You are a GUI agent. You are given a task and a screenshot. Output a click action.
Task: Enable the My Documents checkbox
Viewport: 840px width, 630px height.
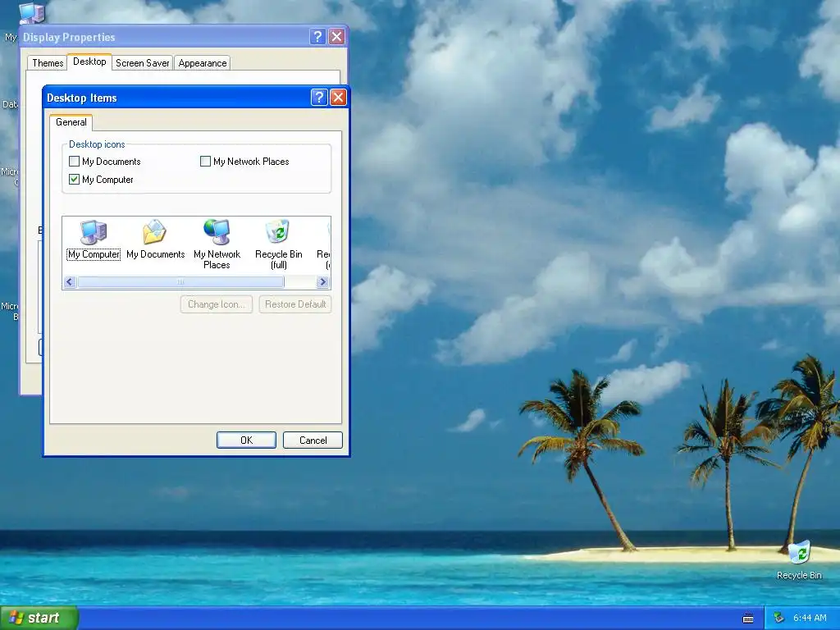pos(75,162)
